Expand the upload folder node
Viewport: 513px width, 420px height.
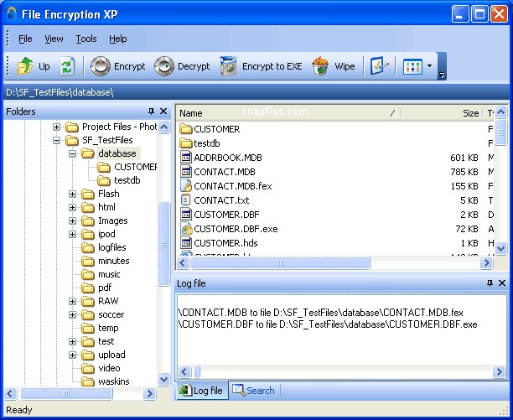[x=72, y=355]
